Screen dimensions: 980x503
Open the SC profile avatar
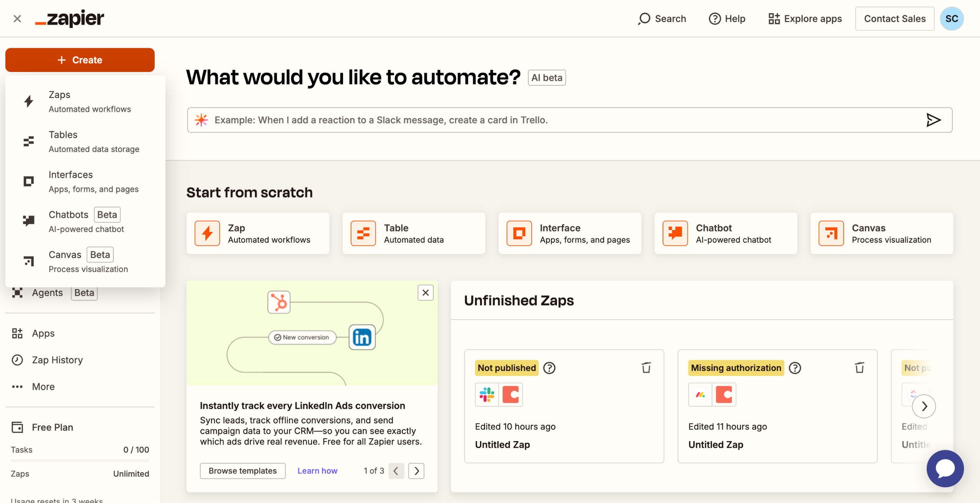(x=951, y=18)
